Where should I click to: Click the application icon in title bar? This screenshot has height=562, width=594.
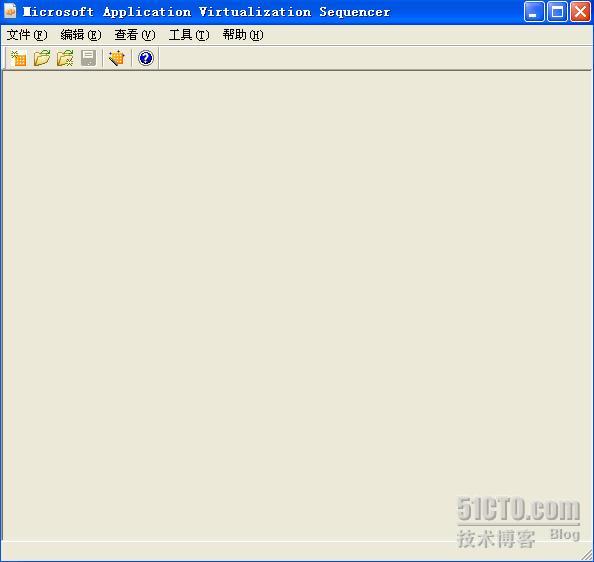[x=10, y=11]
